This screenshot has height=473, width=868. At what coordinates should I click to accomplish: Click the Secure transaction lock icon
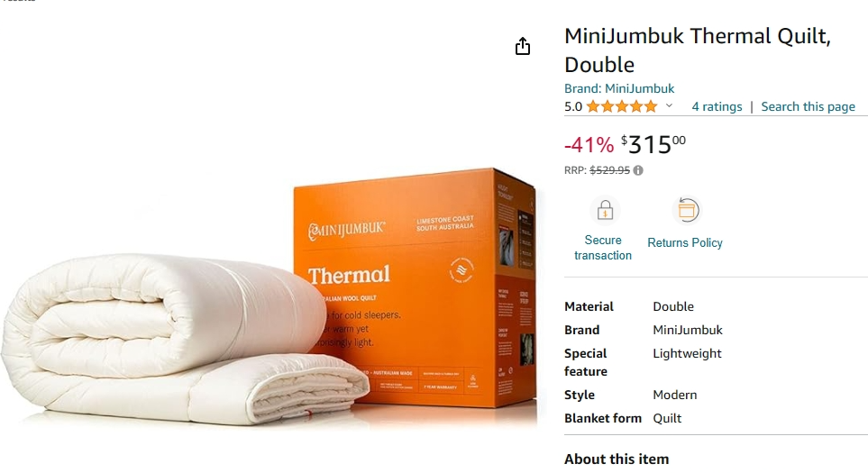click(605, 210)
